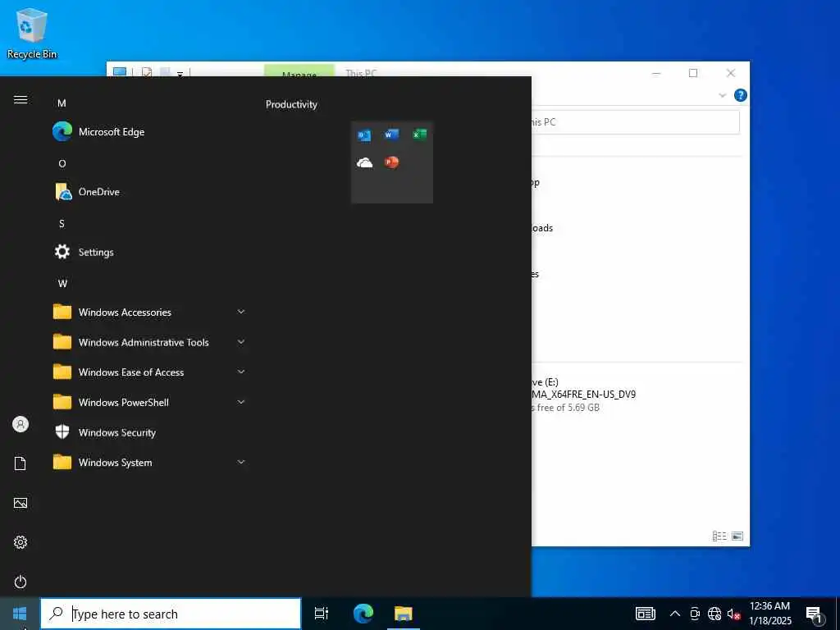The height and width of the screenshot is (630, 840).
Task: Open Microsoft Edge from the taskbar
Action: 363,614
